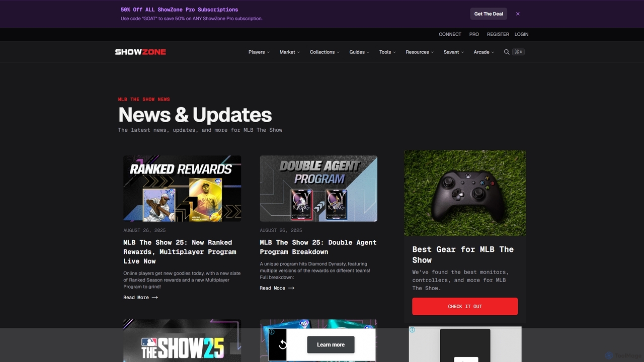This screenshot has width=644, height=362.
Task: Go to LOGIN
Action: (521, 34)
